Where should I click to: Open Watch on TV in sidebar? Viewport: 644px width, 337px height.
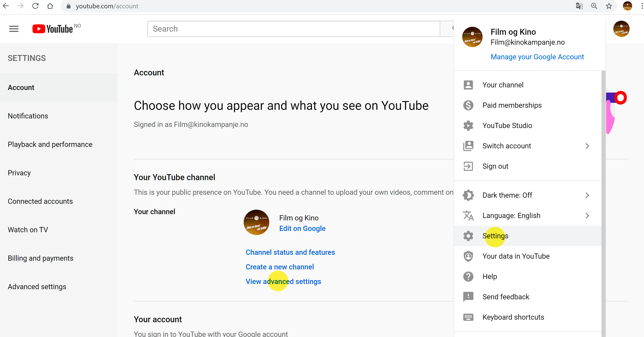click(59, 230)
